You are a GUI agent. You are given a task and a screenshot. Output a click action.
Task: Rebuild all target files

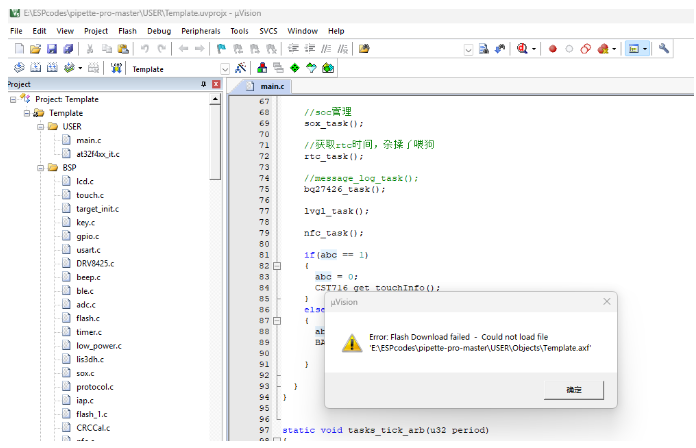52,68
